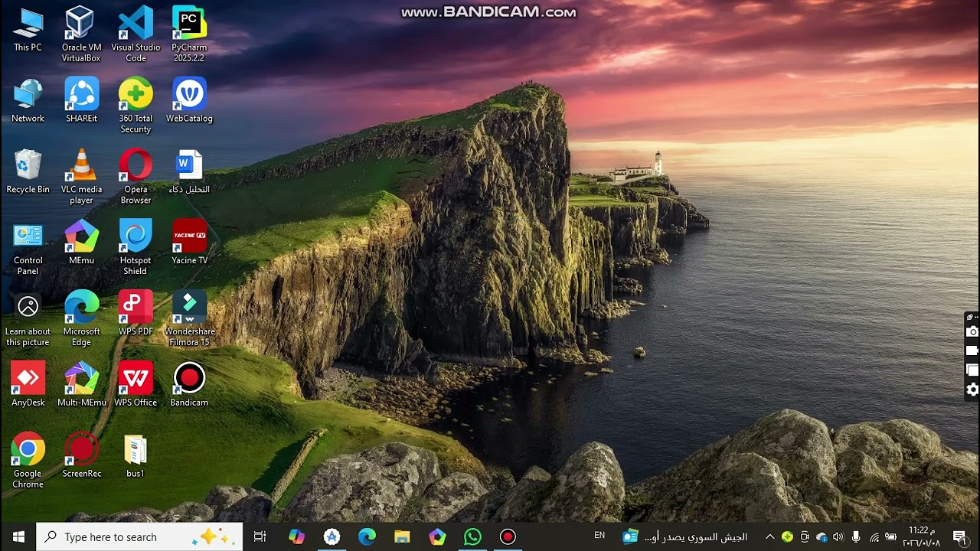Viewport: 980px width, 551px height.
Task: Open File Explorer from the taskbar
Action: pyautogui.click(x=402, y=536)
